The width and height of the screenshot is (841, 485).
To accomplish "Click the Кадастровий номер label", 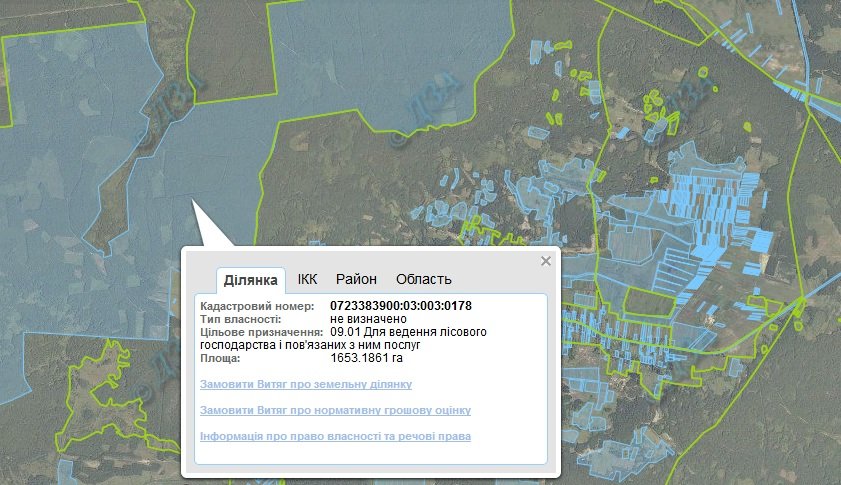I will click(x=257, y=305).
